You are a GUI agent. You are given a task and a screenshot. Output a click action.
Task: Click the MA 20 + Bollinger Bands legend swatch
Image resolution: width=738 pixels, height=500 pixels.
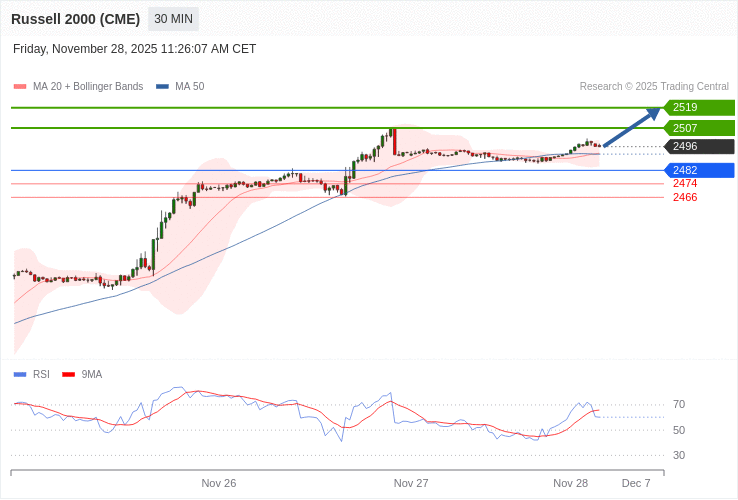click(20, 87)
